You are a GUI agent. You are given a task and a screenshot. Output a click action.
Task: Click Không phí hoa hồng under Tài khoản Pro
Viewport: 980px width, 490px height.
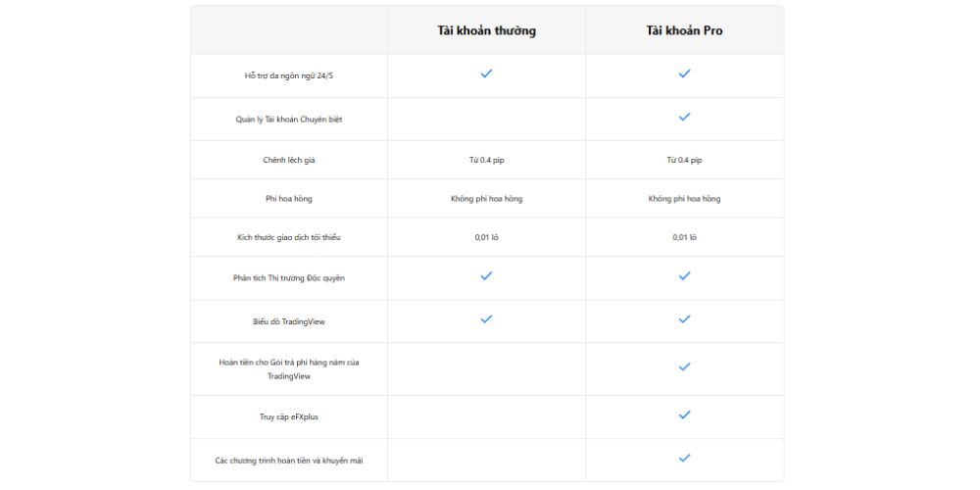pos(685,199)
